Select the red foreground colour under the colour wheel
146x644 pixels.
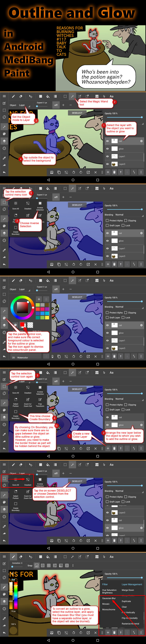click(x=22, y=324)
